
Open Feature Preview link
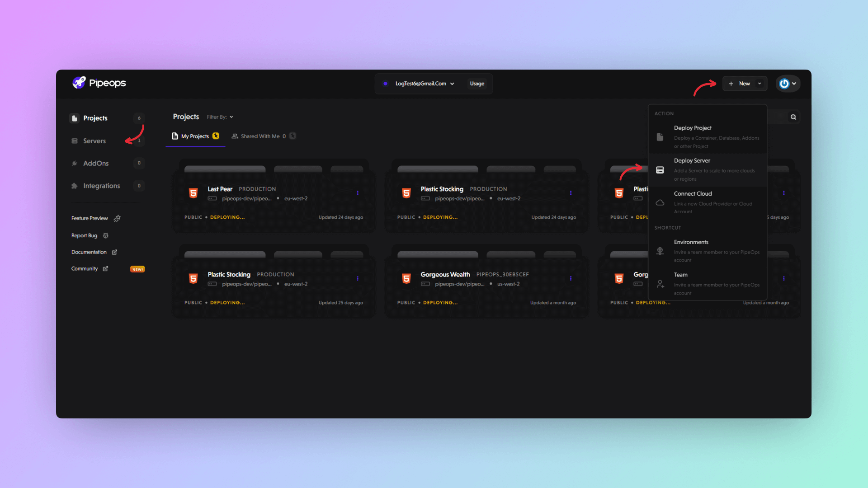90,218
